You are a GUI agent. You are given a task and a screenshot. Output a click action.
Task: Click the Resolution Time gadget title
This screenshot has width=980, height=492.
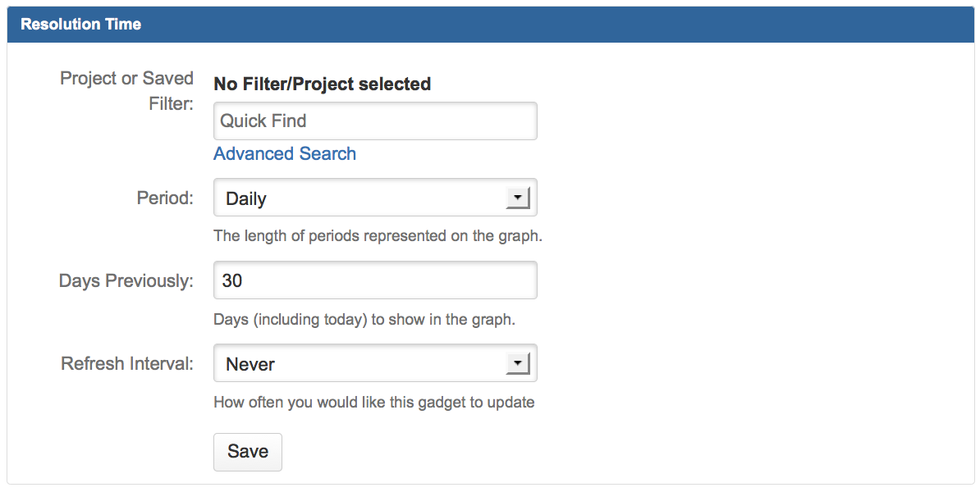tap(80, 25)
